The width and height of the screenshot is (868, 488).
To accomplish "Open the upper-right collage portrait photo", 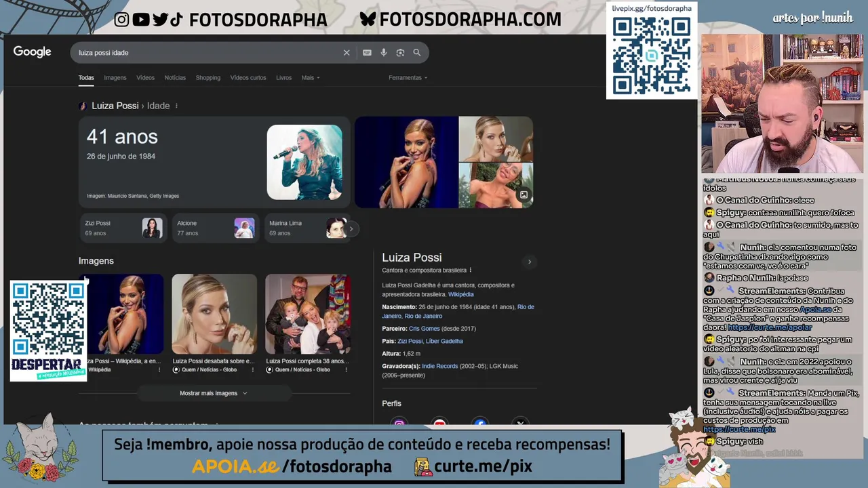I will coord(496,139).
